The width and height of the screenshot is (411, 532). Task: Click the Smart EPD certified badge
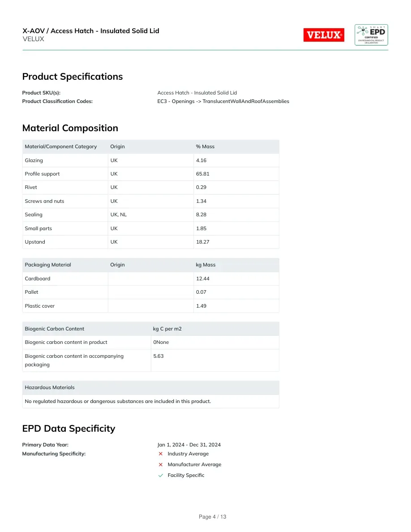pos(371,35)
